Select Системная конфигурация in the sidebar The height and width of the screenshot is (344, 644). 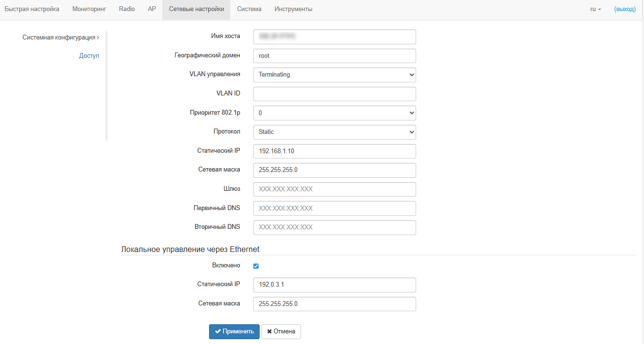(60, 37)
